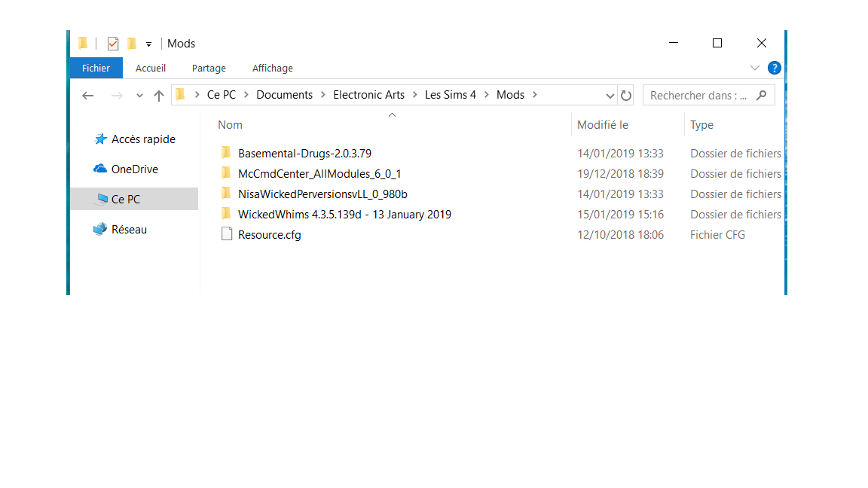Sort by the Nom column header
This screenshot has width=868, height=488.
231,125
